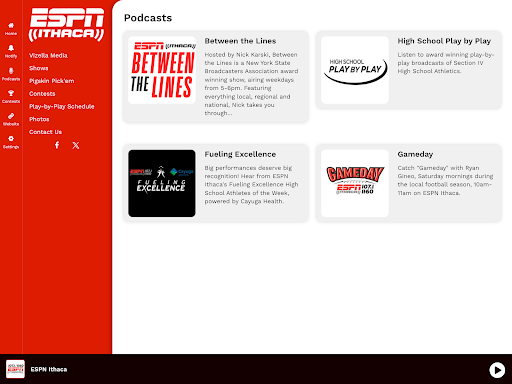The width and height of the screenshot is (512, 384).
Task: Select the Fueling Excellence title
Action: point(240,154)
